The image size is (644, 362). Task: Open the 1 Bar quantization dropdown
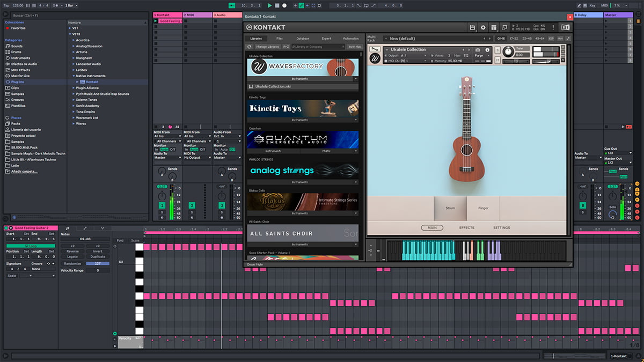click(x=71, y=5)
